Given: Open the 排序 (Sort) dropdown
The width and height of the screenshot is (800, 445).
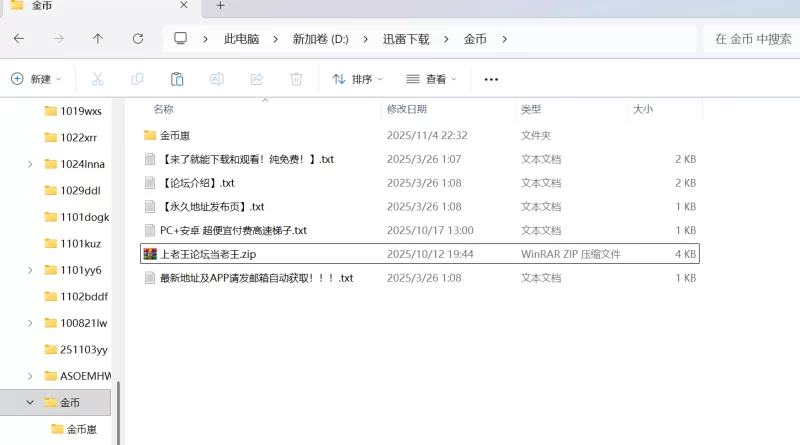Looking at the screenshot, I should (357, 79).
